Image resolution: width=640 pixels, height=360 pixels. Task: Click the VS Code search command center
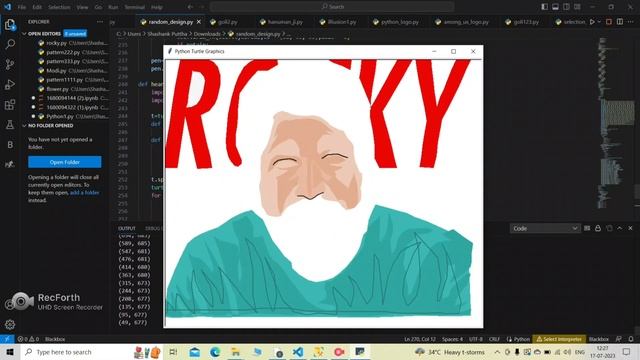[x=332, y=7]
